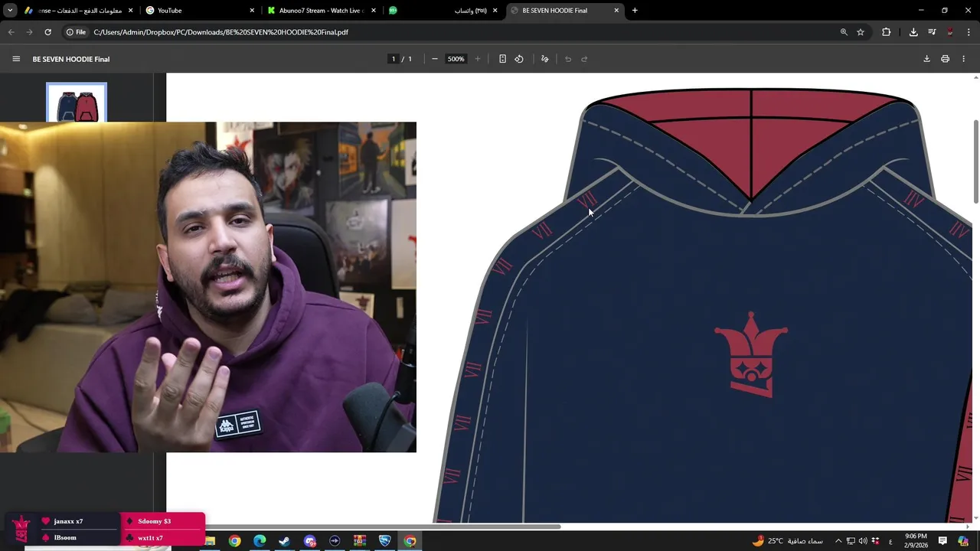Close the YouTube tab
Viewport: 980px width, 551px height.
pyautogui.click(x=252, y=11)
